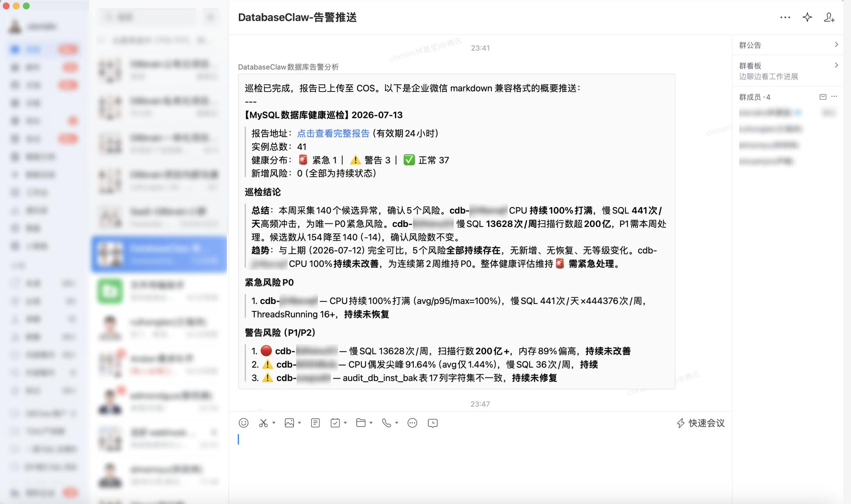Click the audit_db_inst_bak warning line

pyautogui.click(x=404, y=378)
